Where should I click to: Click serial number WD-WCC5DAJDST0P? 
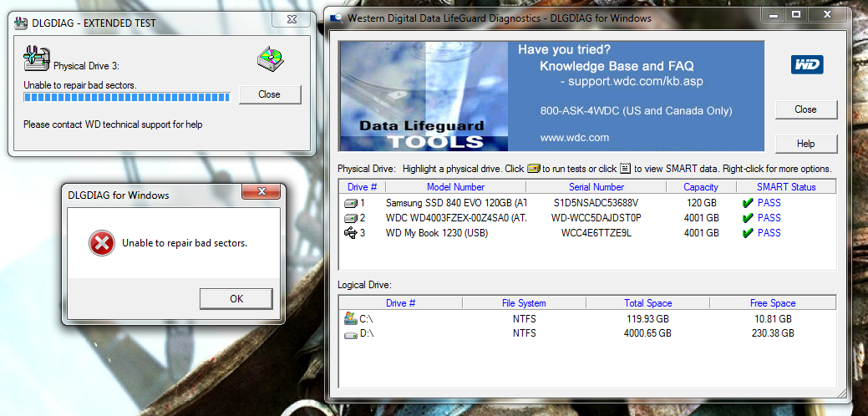pyautogui.click(x=596, y=218)
